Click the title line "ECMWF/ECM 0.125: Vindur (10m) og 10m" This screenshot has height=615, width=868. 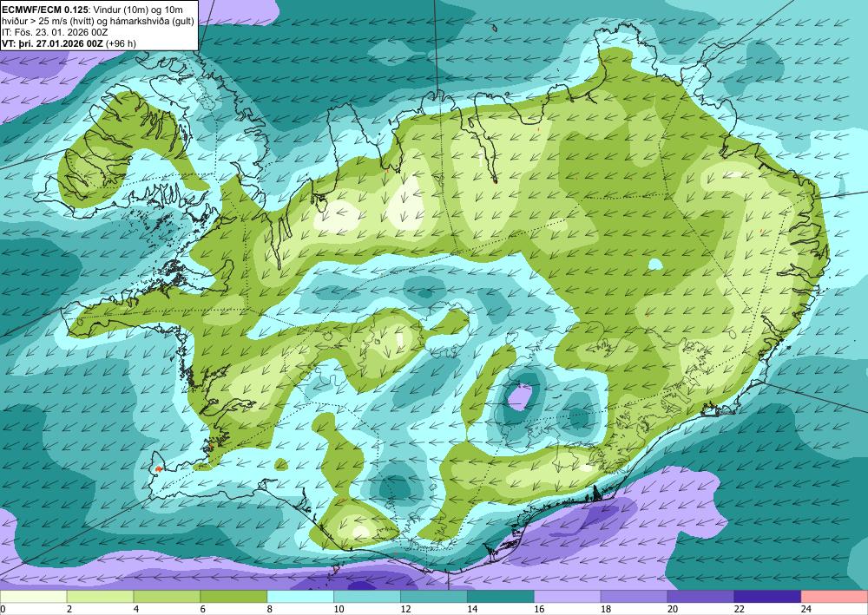point(93,10)
